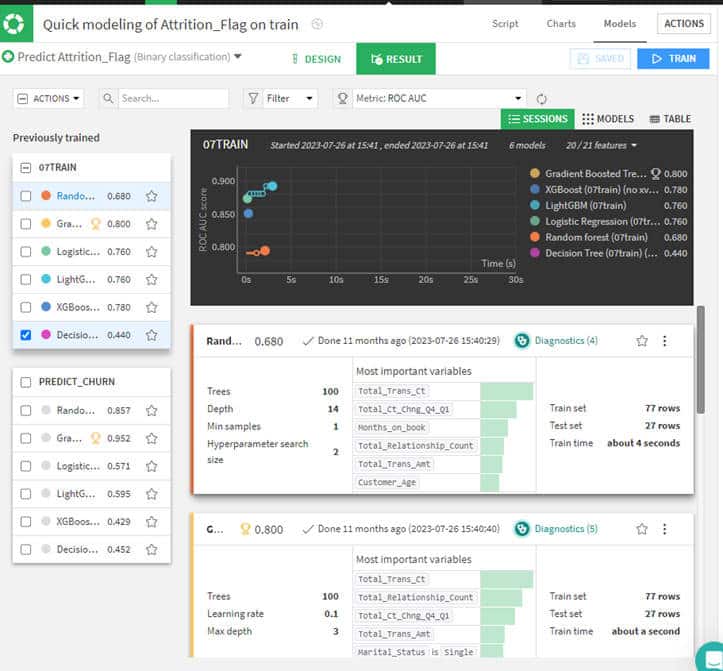The width and height of the screenshot is (723, 671).
Task: Star the XGBoost 0.780 list row
Action: coord(152,307)
